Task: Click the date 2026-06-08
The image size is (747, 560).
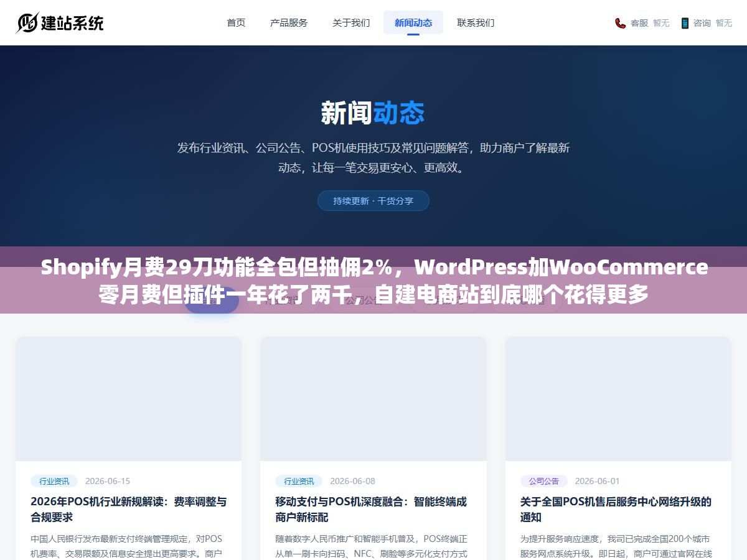Action: [x=352, y=481]
